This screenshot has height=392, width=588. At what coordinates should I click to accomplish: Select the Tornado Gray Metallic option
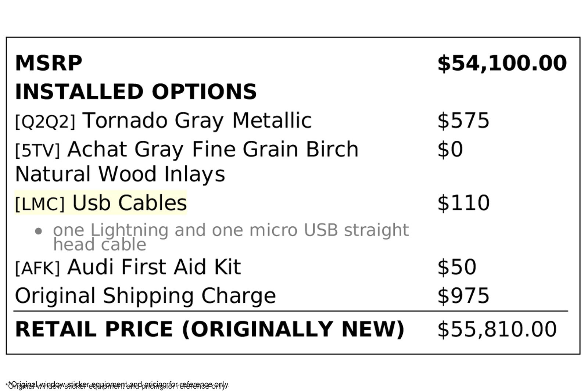(x=197, y=121)
